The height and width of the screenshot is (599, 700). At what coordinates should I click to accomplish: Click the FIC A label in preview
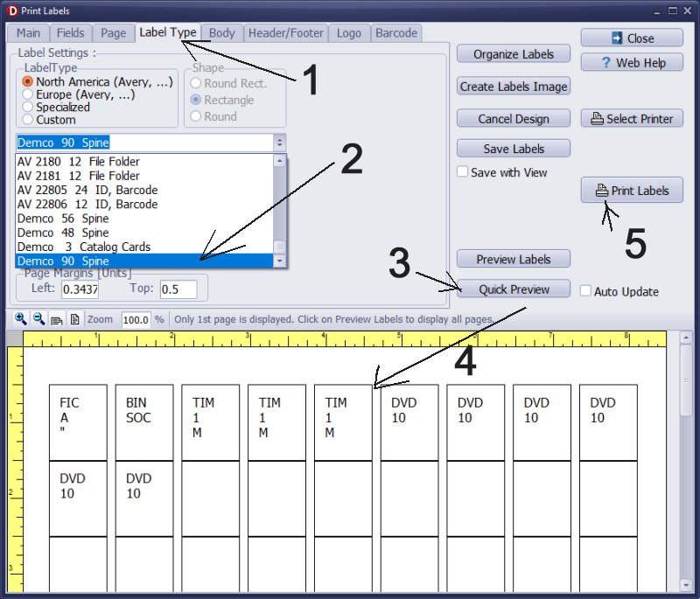click(78, 422)
